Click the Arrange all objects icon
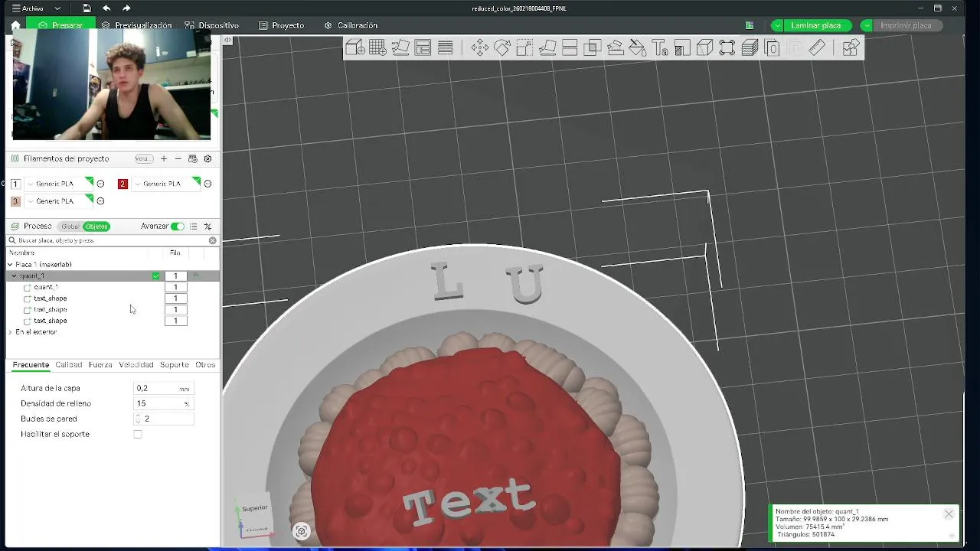980x551 pixels. tap(423, 48)
